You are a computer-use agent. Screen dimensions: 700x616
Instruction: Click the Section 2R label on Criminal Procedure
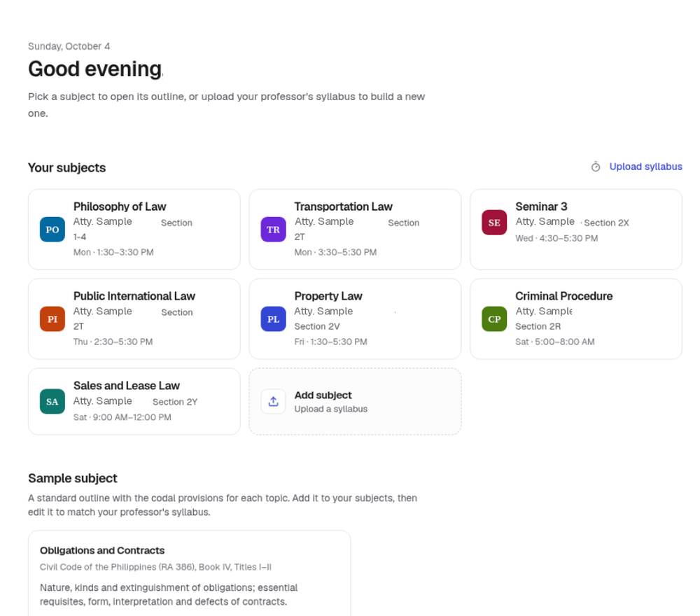pyautogui.click(x=538, y=326)
